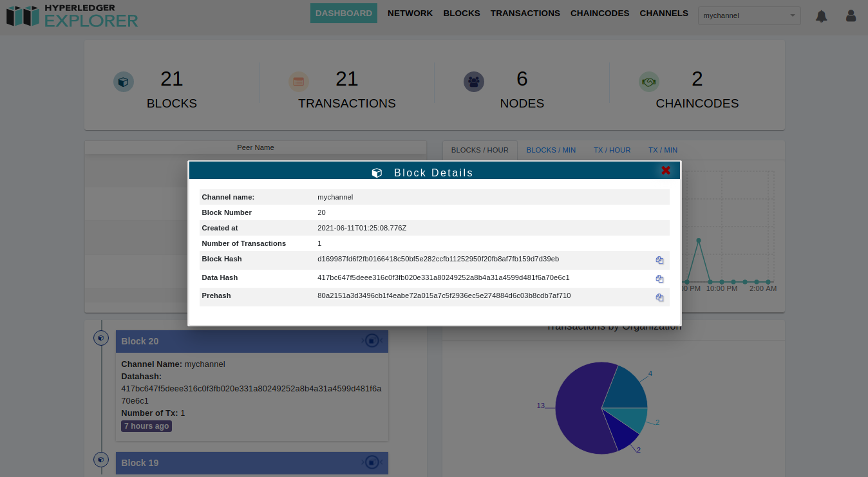
Task: Copy the Data Hash value
Action: (x=659, y=279)
